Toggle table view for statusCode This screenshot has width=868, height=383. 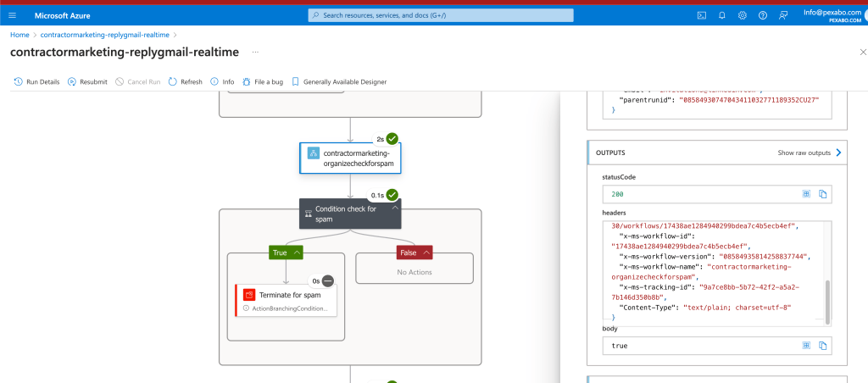click(807, 194)
